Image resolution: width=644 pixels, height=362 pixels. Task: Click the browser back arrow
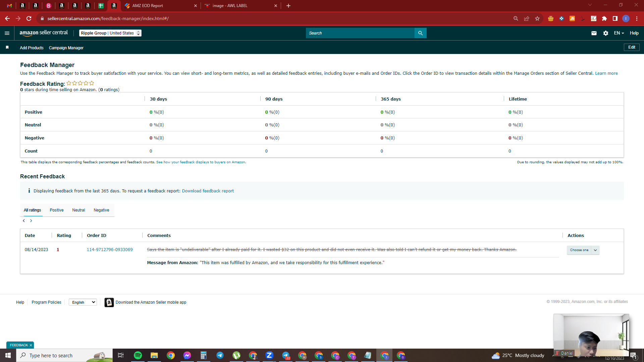click(x=7, y=18)
